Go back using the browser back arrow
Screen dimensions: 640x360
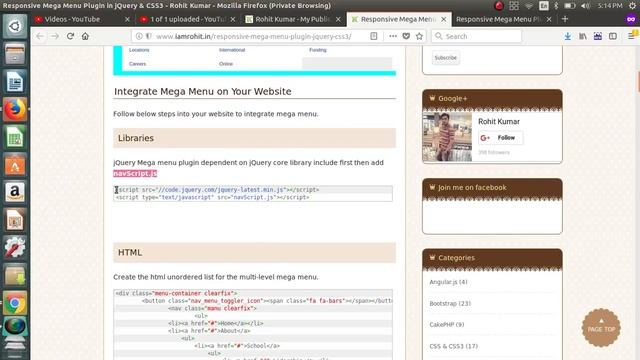(40, 36)
